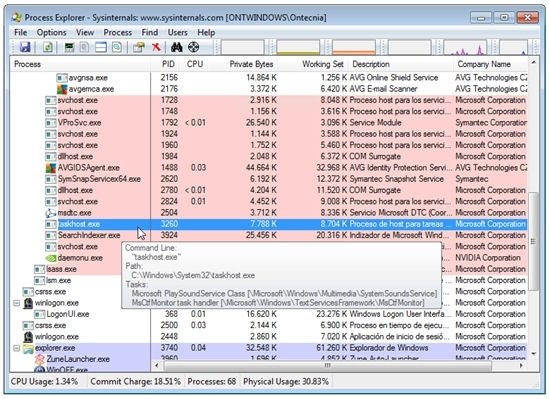
Task: Select svchost.exe with PID 1728
Action: [x=78, y=100]
